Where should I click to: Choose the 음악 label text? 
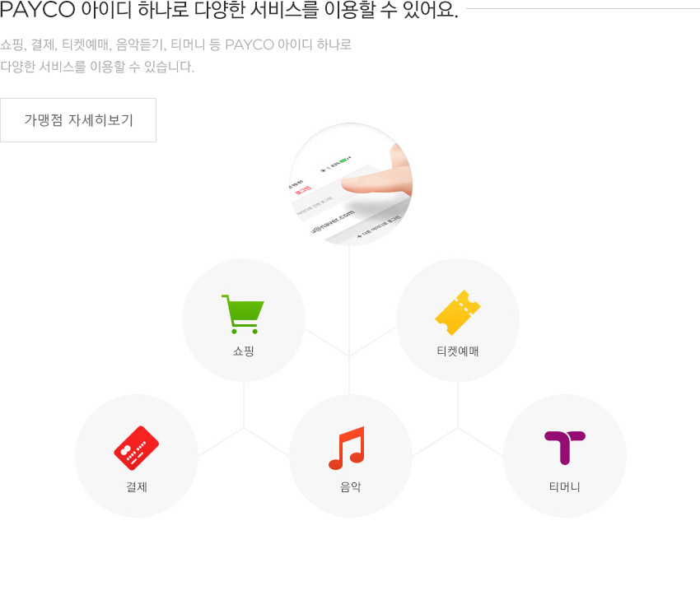pos(351,486)
